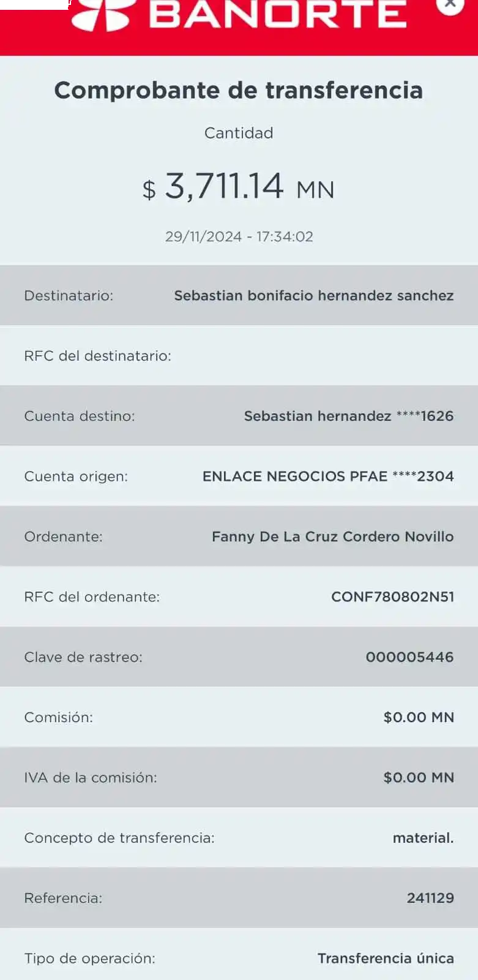Click the tracking key 000005446
Image resolution: width=478 pixels, height=980 pixels.
(x=409, y=657)
